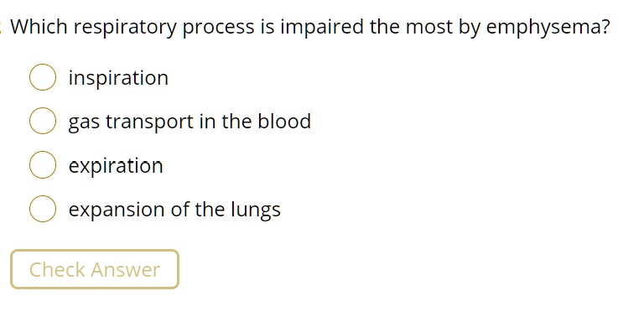Click the "Check Answer" button
Image resolution: width=644 pixels, height=322 pixels.
click(95, 269)
